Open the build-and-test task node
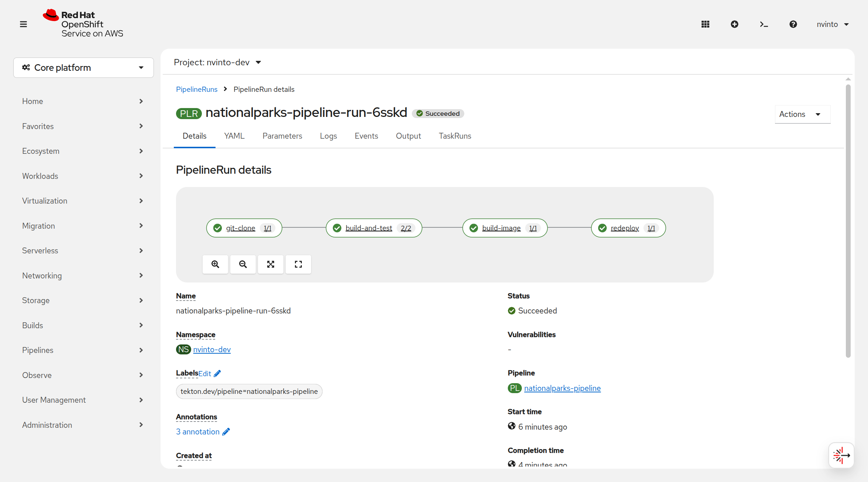This screenshot has width=868, height=482. click(373, 228)
